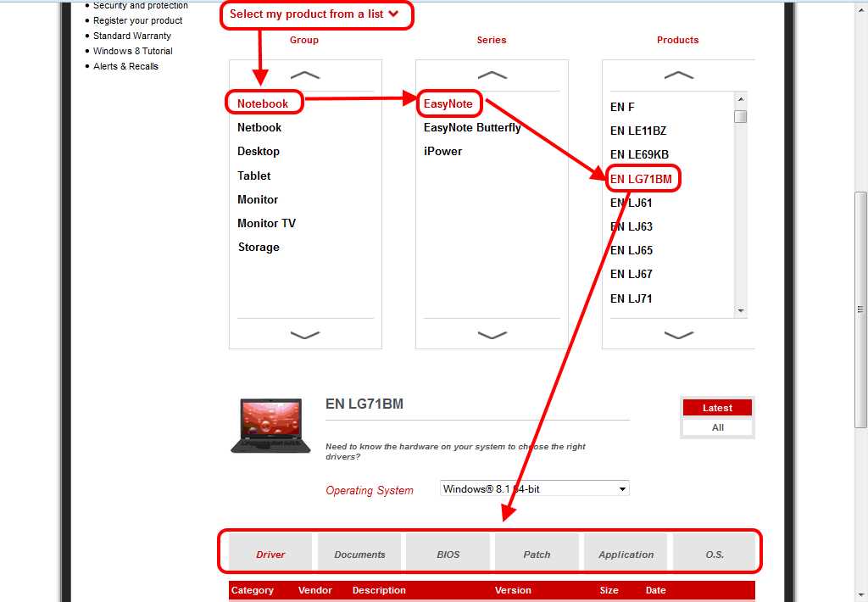Image resolution: width=868 pixels, height=602 pixels.
Task: Pick product EN LJ65
Action: point(631,250)
